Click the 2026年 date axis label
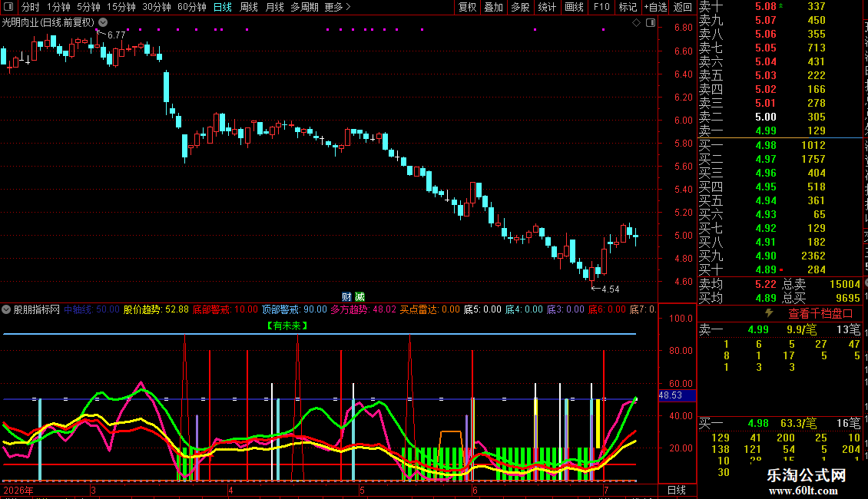The image size is (868, 499). (18, 490)
